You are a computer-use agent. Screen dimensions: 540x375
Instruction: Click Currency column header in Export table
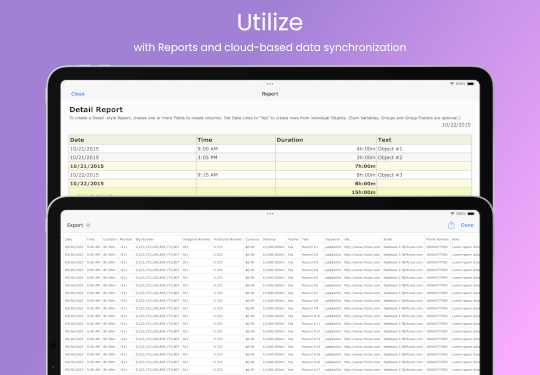point(252,239)
